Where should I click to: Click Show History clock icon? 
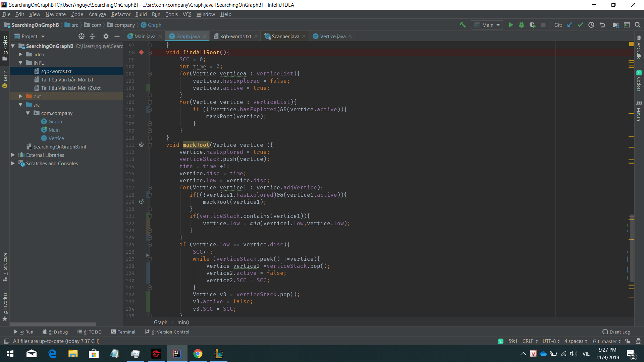click(x=591, y=25)
